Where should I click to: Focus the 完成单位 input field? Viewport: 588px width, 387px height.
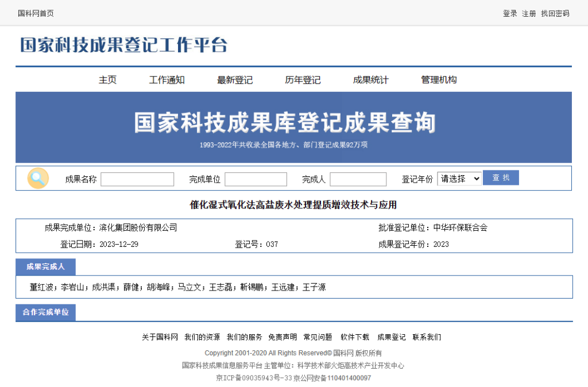256,179
